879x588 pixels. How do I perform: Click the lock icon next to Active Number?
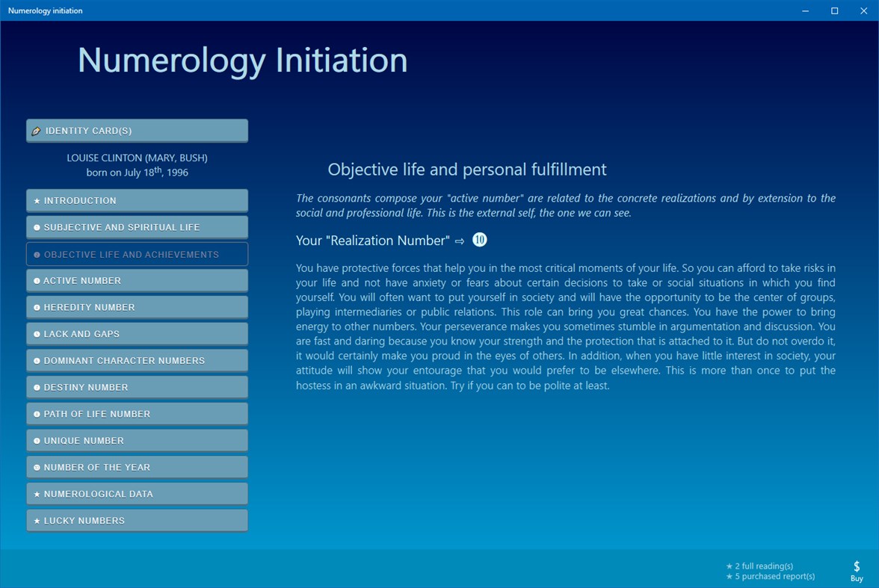pos(37,280)
